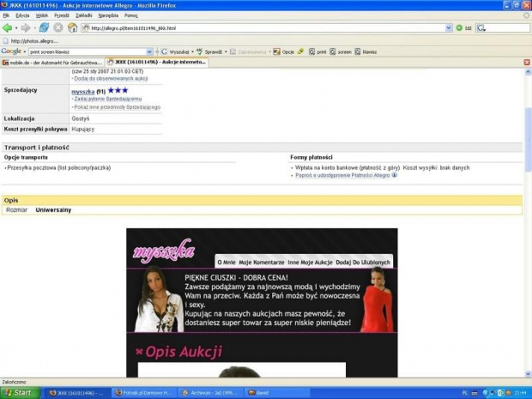Close the current tab with the X
The height and width of the screenshot is (399, 532).
(526, 63)
